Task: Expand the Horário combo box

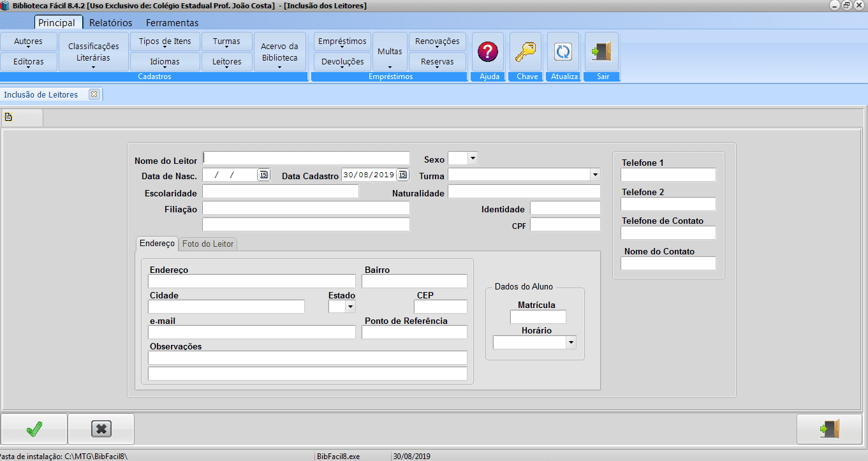Action: pos(571,342)
